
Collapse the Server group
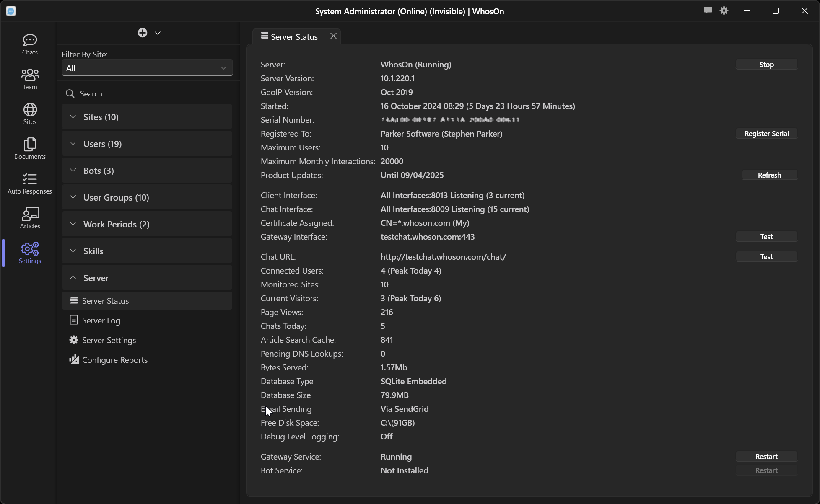pos(147,278)
